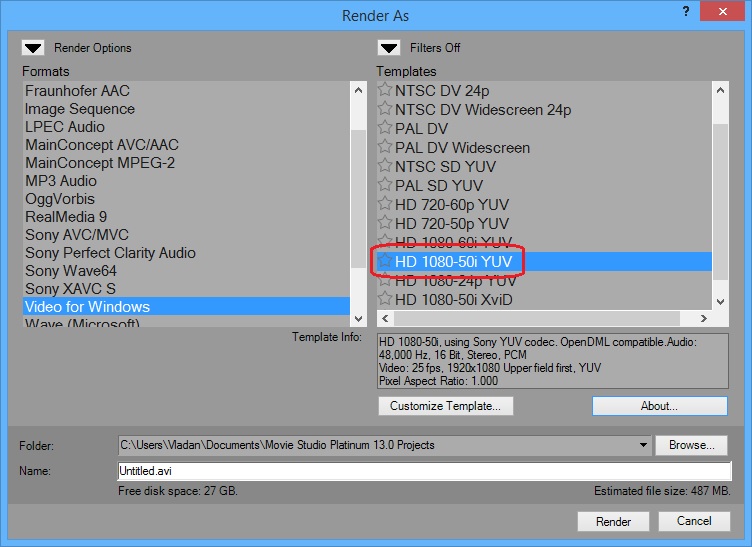This screenshot has width=752, height=547.
Task: Favorite the HD 720-50p YUV template
Action: tap(385, 223)
